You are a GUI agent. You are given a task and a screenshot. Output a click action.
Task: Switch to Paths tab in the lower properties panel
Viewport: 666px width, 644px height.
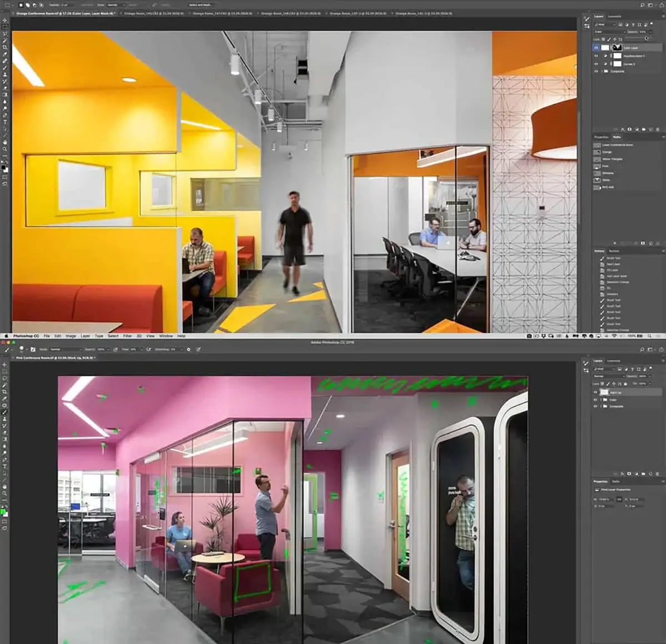(x=615, y=481)
